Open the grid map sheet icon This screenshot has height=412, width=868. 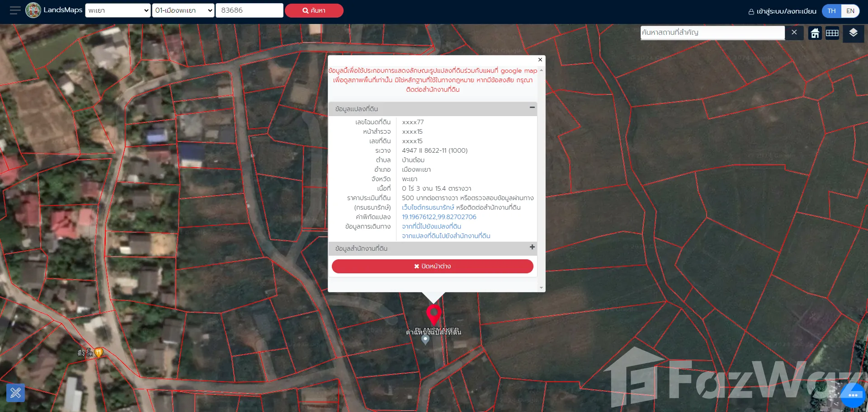click(x=832, y=33)
